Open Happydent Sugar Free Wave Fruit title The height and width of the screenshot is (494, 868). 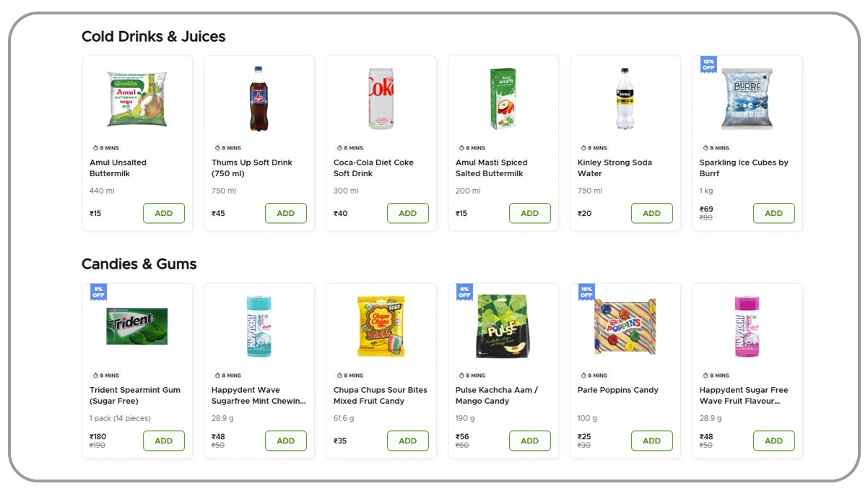tap(744, 396)
